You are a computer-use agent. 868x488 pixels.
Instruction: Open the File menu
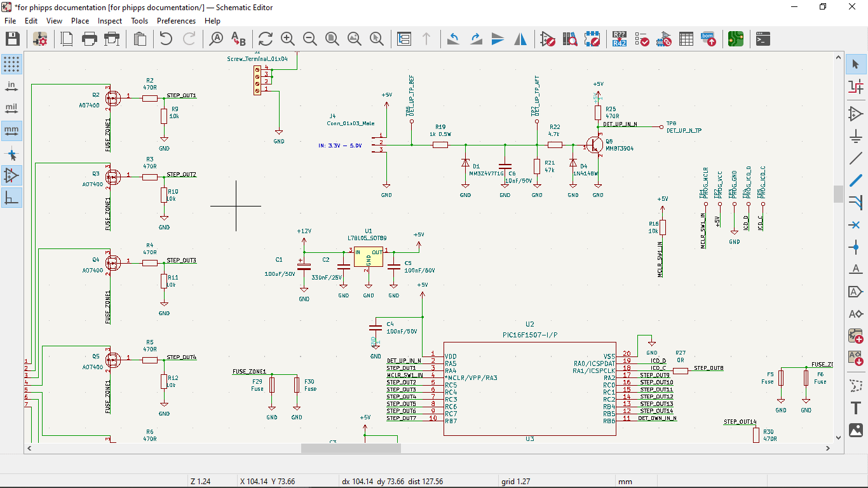[10, 21]
